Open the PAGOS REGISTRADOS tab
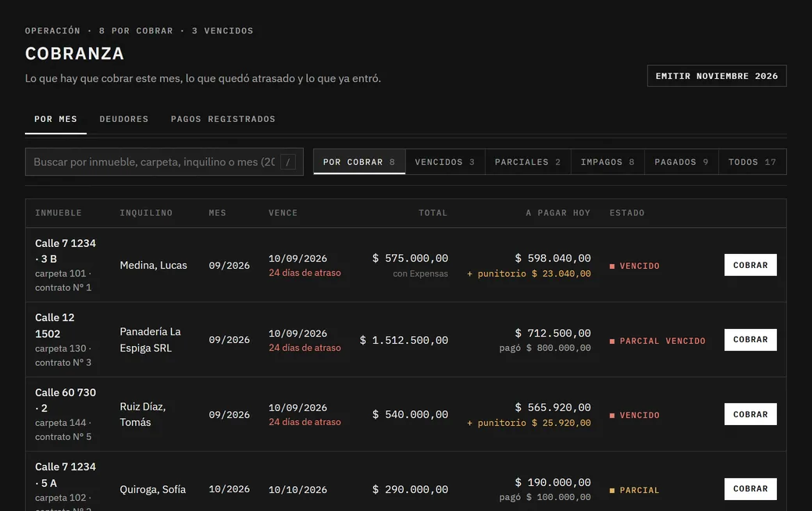The width and height of the screenshot is (812, 511). [x=223, y=120]
